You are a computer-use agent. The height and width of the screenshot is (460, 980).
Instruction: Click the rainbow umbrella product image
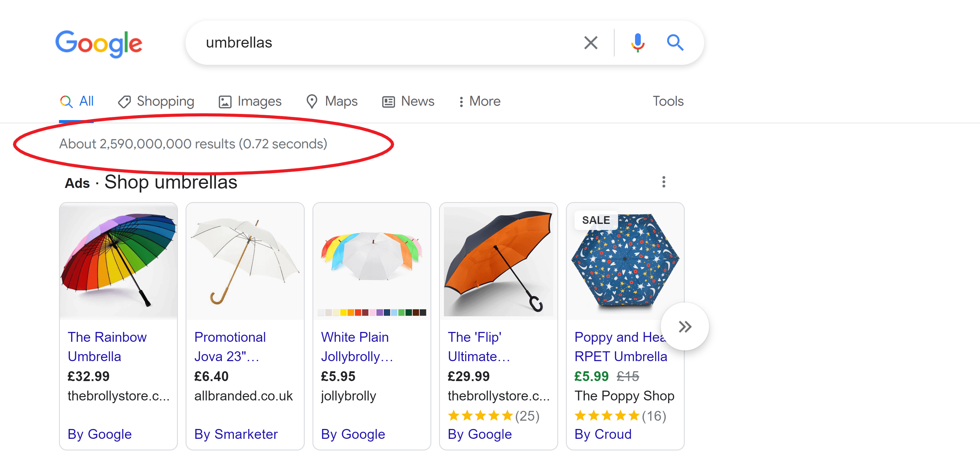[118, 261]
